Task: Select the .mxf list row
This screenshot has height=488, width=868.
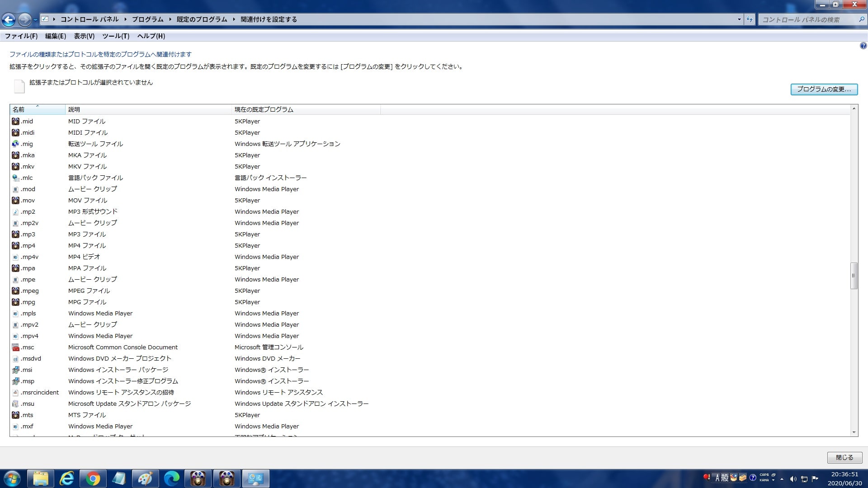Action: 429,426
